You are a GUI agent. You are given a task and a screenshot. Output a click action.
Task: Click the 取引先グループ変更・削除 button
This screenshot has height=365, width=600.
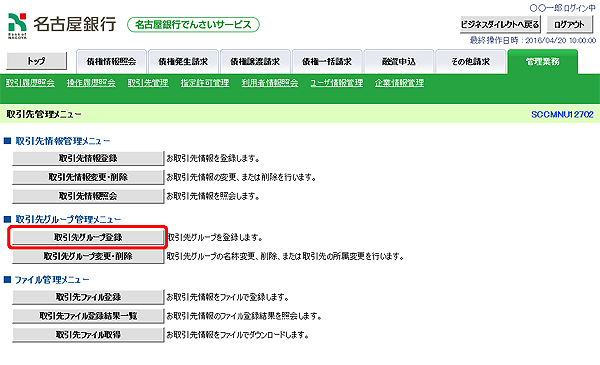point(88,256)
